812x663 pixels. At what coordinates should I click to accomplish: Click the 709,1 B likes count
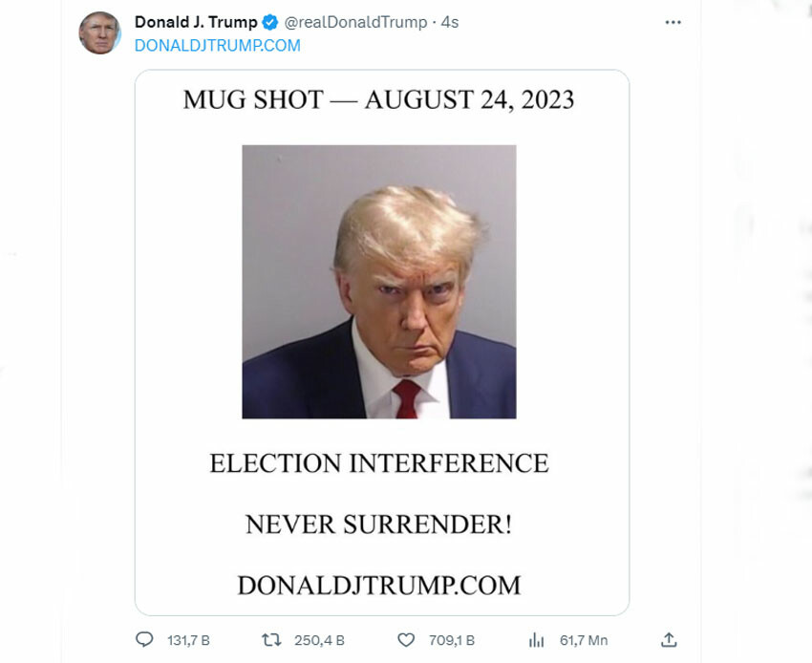[x=451, y=640]
